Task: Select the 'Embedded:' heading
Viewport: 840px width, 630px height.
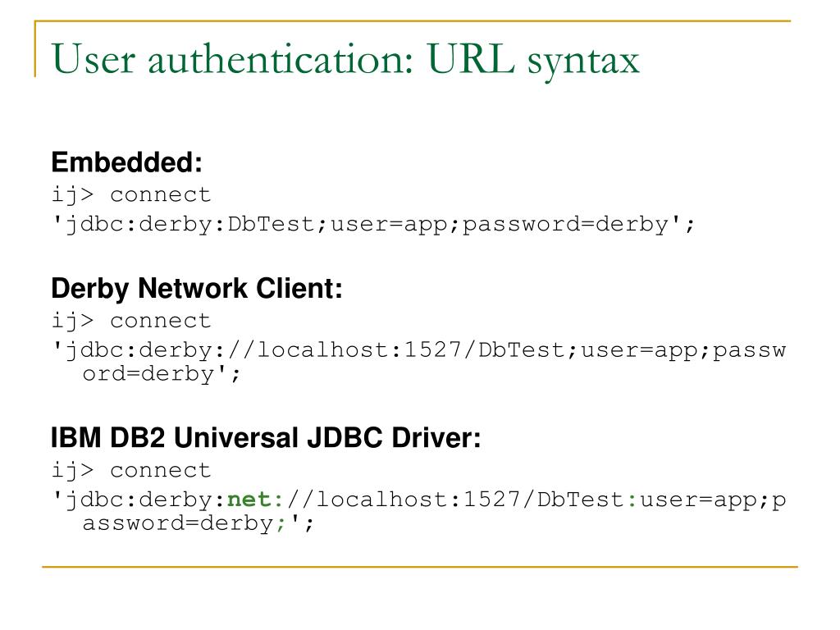Action: tap(127, 162)
